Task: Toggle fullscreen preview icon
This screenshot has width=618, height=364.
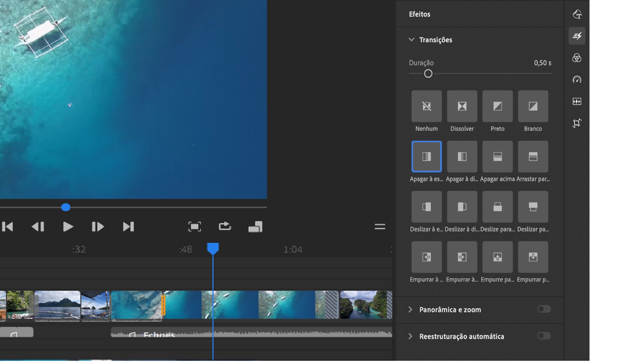Action: 194,227
